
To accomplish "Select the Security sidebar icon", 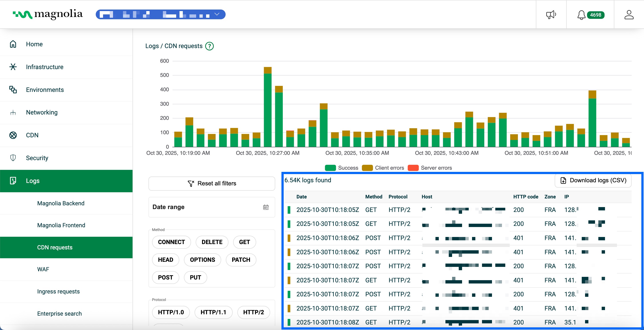I will coord(13,158).
